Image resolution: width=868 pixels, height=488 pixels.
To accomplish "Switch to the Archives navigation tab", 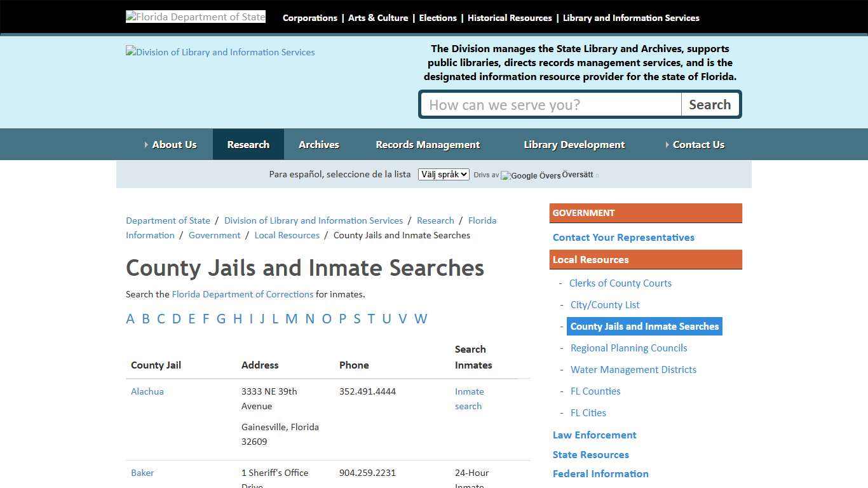I will 319,144.
